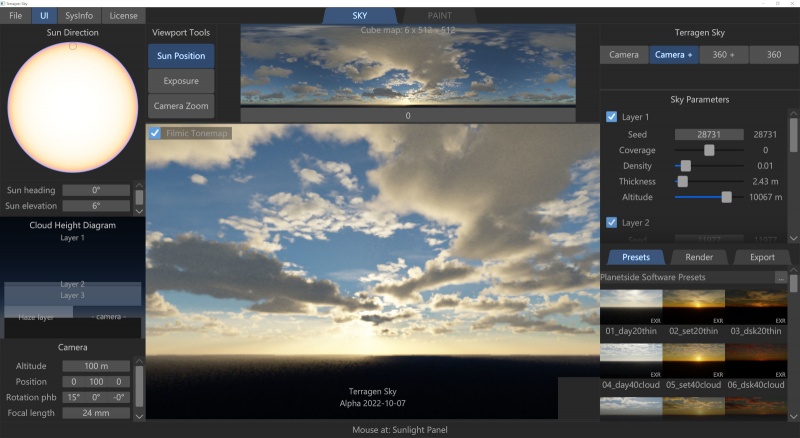The image size is (800, 438).
Task: Click the Sun heading value field
Action: click(x=96, y=190)
